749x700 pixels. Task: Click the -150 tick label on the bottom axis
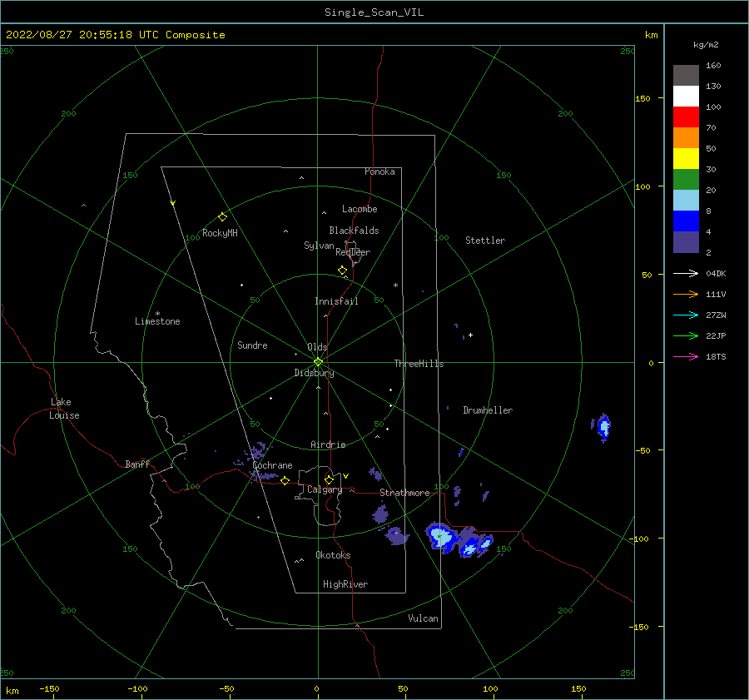49,688
